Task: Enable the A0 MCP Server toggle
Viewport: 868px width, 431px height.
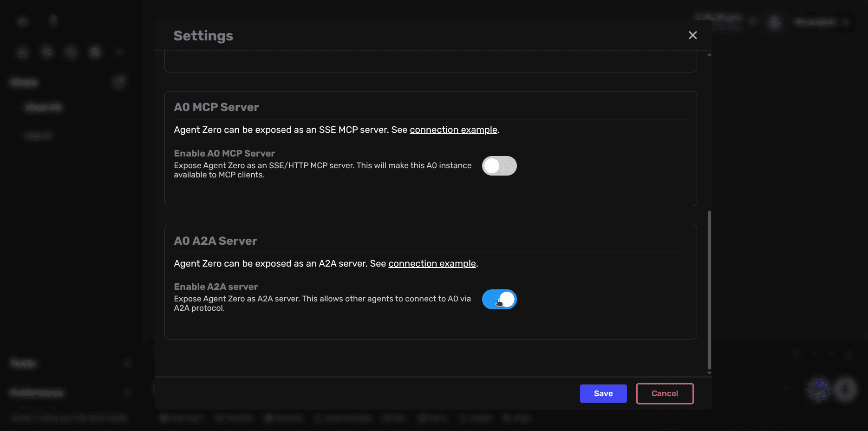Action: (x=499, y=166)
